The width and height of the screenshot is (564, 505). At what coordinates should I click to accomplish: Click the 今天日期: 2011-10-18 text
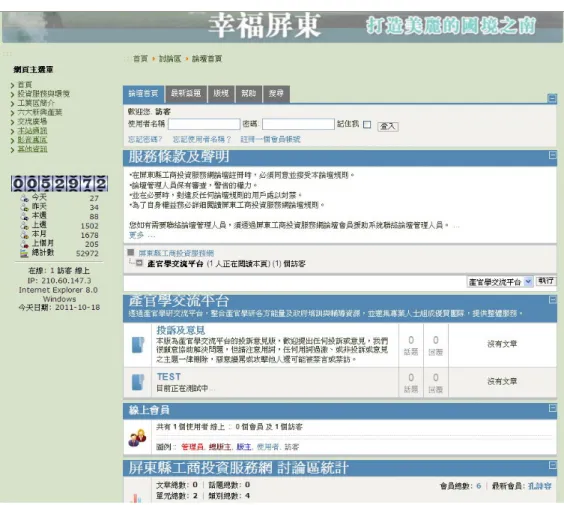[x=59, y=308]
